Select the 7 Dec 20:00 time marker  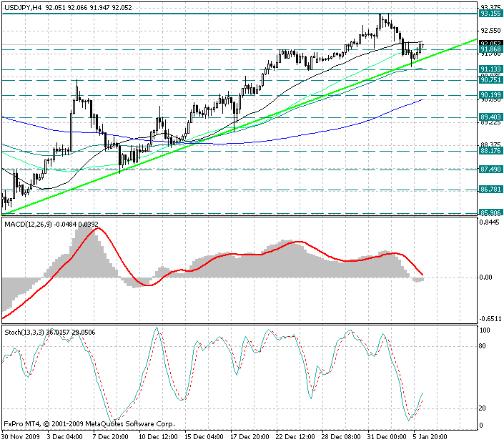108,436
